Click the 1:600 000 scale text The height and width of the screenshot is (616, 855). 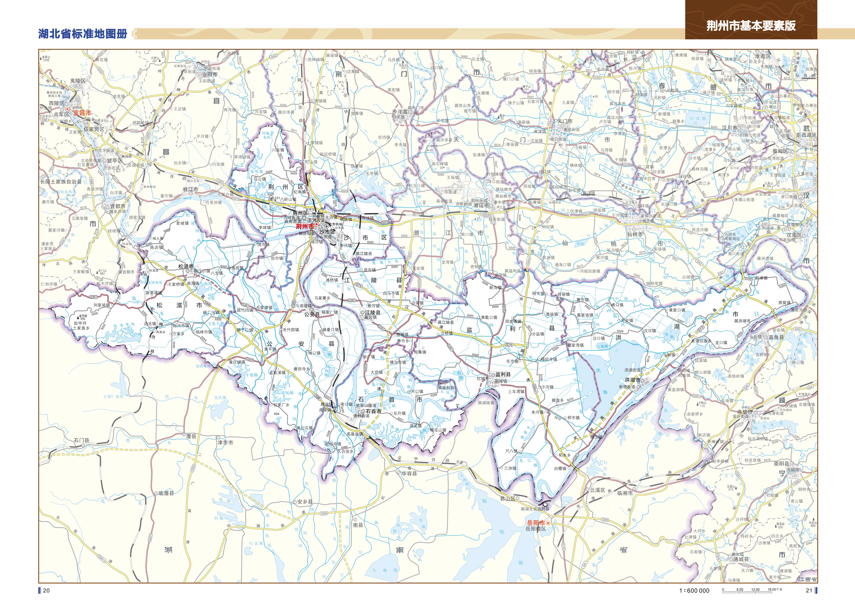[694, 591]
